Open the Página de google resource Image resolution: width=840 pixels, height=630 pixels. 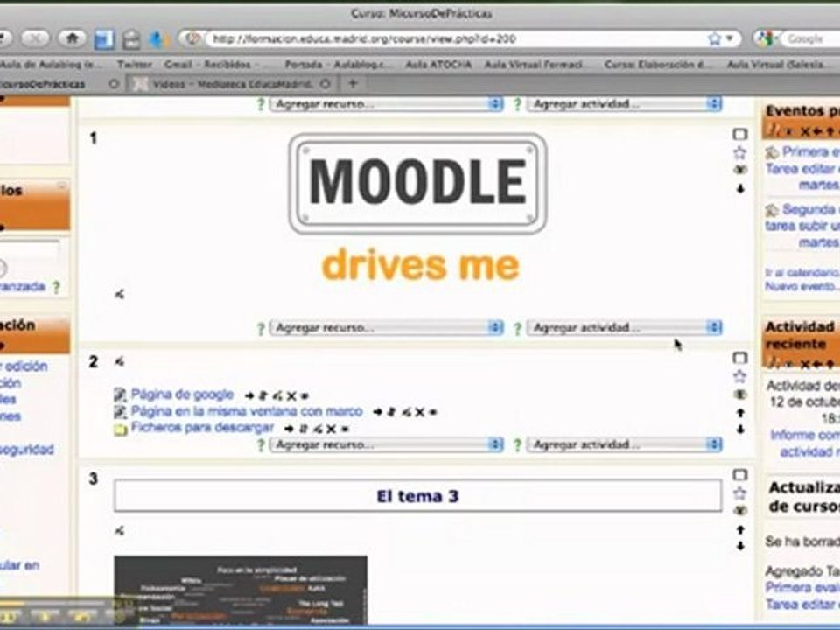[182, 395]
